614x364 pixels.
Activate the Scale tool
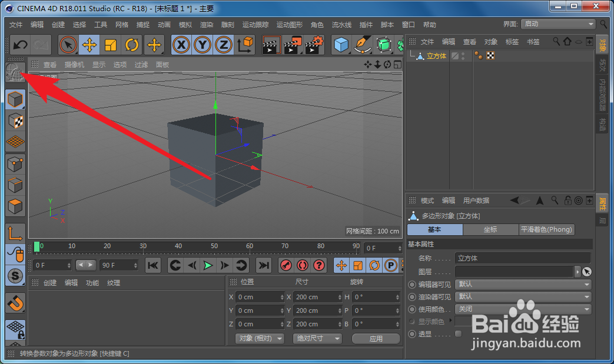(x=111, y=45)
